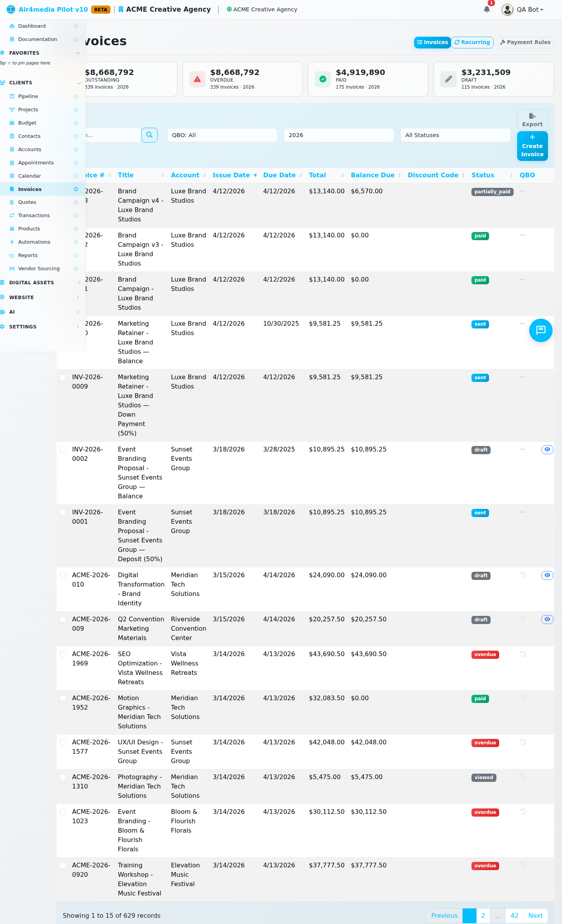
Task: Preview ACME-2026-009 with the eye button
Action: (547, 619)
